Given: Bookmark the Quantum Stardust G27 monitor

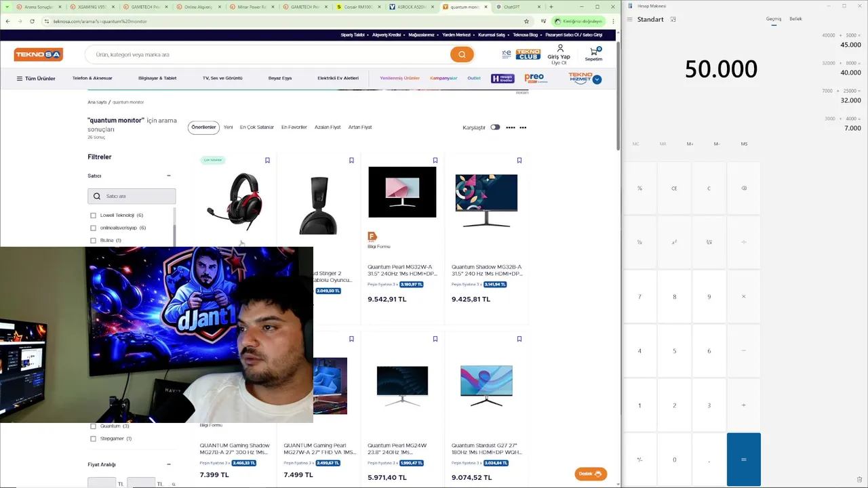Looking at the screenshot, I should [x=519, y=339].
